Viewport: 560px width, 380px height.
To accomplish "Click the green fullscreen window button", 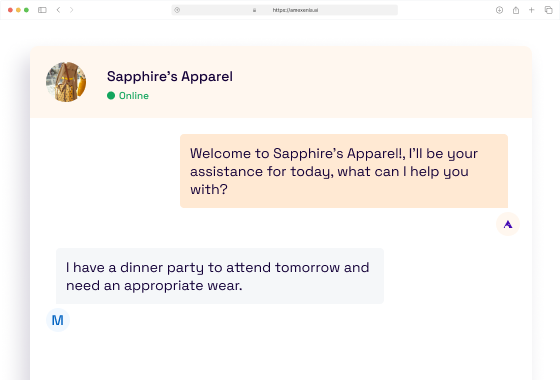I will click(x=26, y=10).
